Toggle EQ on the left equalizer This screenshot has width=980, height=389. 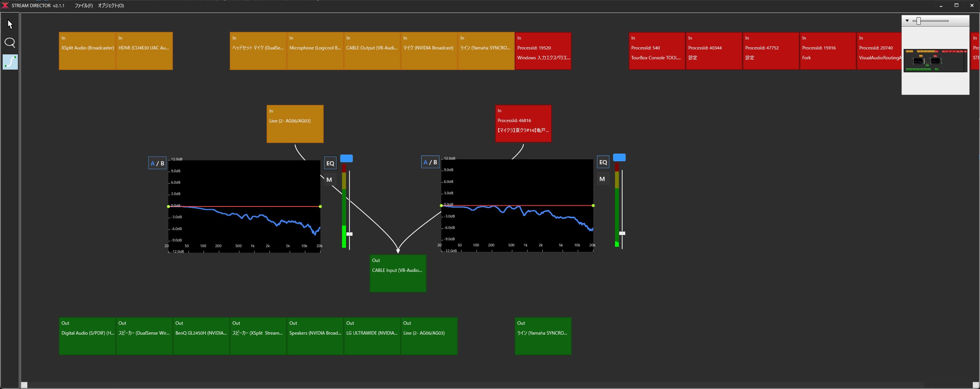[330, 163]
